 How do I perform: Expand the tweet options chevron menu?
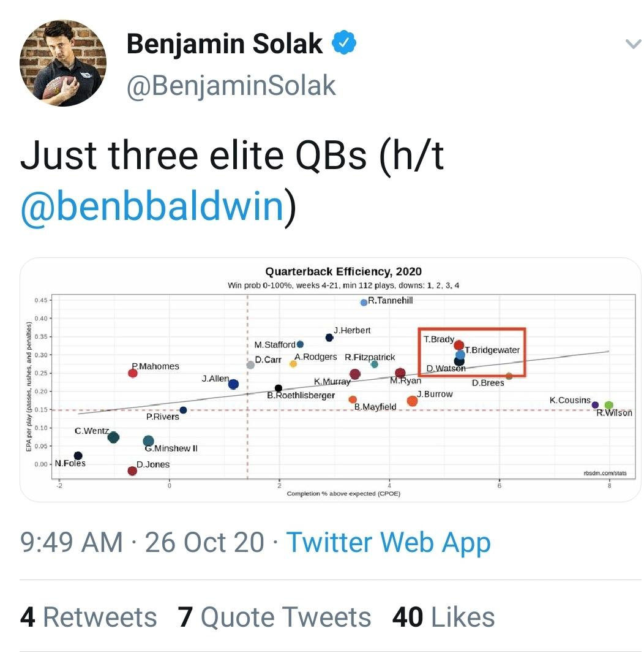pos(633,44)
